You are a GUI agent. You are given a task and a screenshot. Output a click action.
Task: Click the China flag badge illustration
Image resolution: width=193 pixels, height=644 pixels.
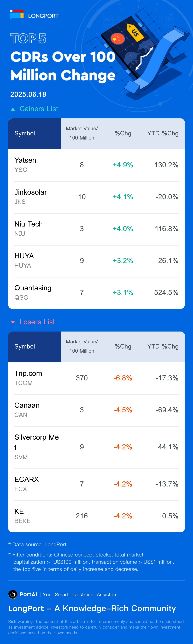point(118,38)
